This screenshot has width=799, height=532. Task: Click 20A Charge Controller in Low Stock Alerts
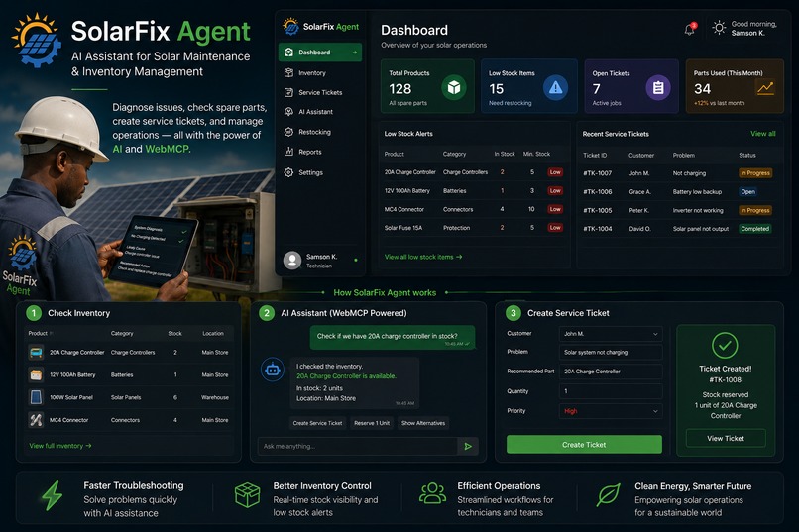[409, 172]
